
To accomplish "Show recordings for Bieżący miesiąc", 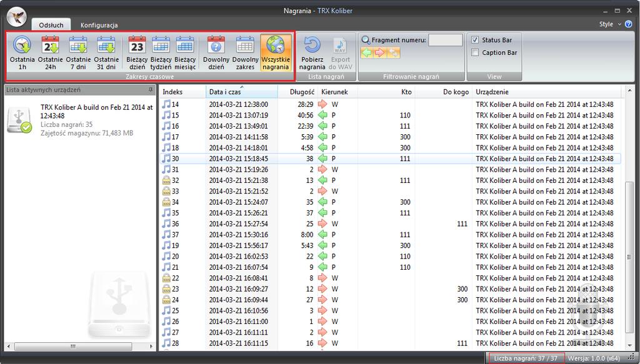I will [185, 53].
